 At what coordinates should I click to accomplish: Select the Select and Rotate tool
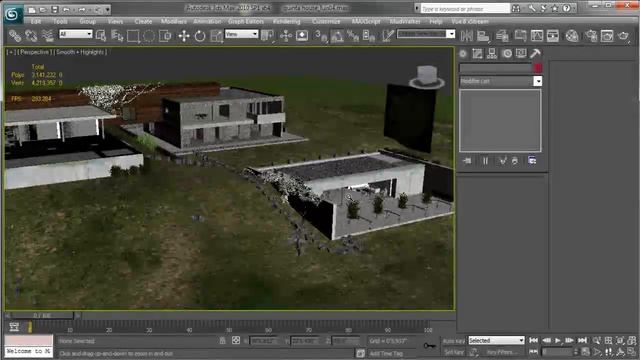[x=200, y=36]
